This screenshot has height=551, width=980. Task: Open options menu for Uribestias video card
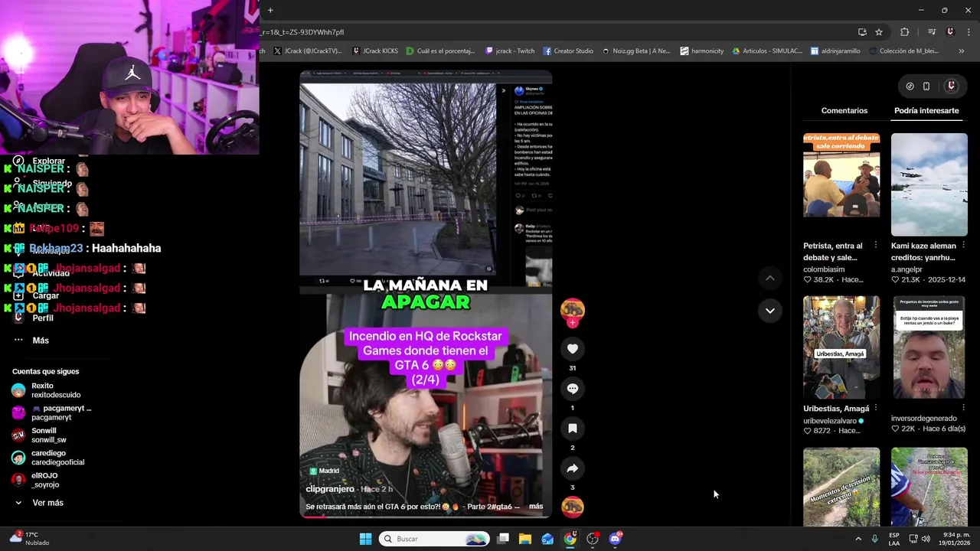(x=876, y=409)
